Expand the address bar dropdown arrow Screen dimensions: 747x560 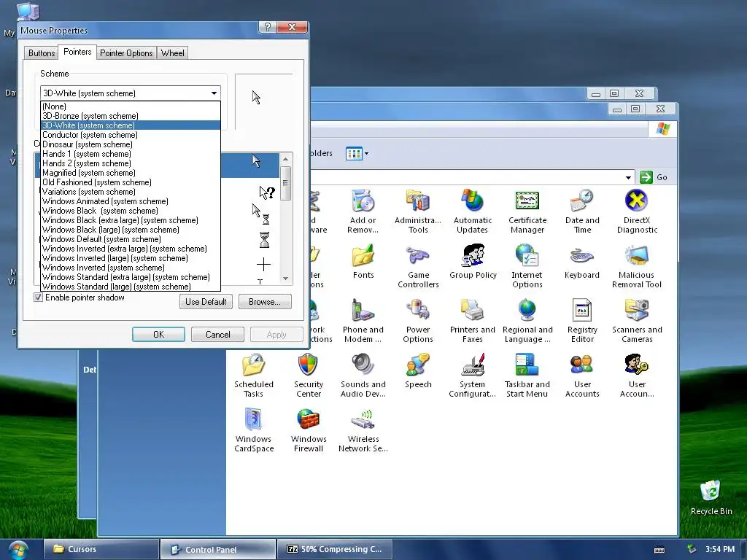pos(628,178)
